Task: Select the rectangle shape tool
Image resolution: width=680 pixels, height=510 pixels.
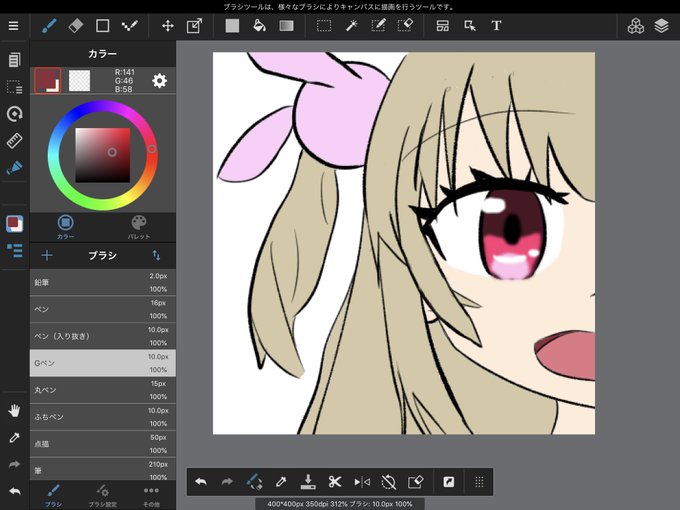Action: [x=102, y=26]
